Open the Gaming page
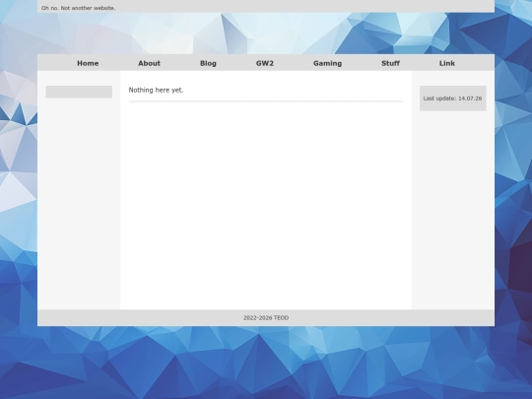This screenshot has width=532, height=399. coord(327,63)
